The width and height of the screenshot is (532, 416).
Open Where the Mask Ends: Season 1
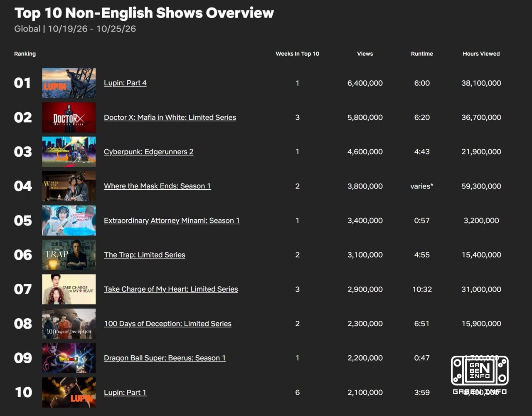point(158,186)
